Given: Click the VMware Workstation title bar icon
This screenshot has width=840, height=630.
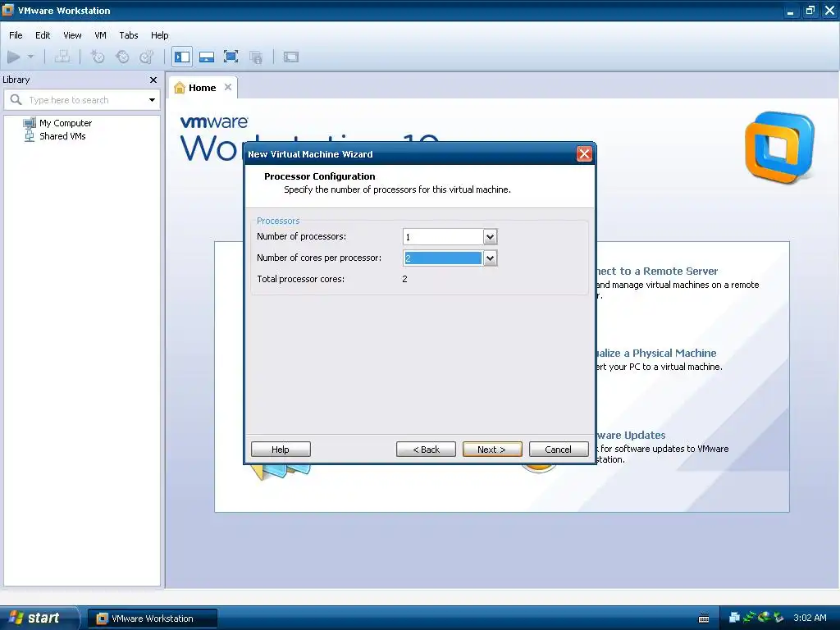Looking at the screenshot, I should pos(7,10).
